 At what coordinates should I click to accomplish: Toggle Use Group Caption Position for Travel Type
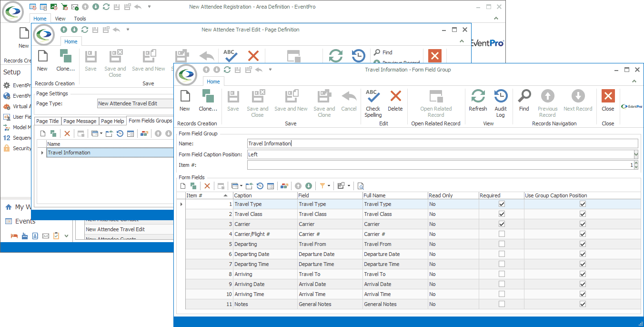point(583,204)
